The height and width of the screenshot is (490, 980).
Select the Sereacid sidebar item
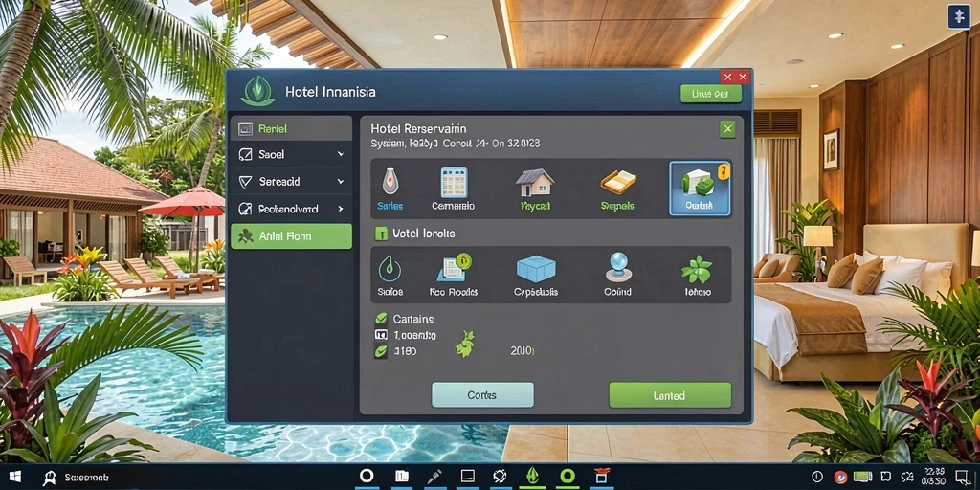[291, 181]
